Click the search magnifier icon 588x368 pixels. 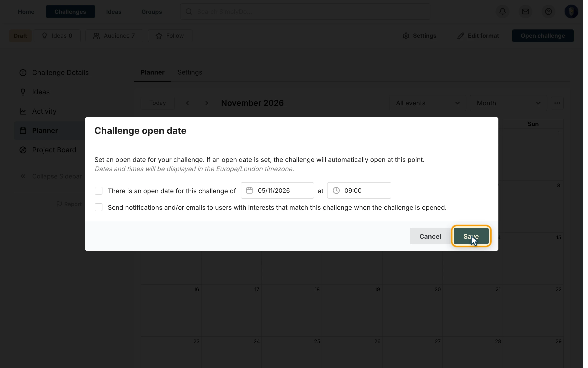(189, 11)
